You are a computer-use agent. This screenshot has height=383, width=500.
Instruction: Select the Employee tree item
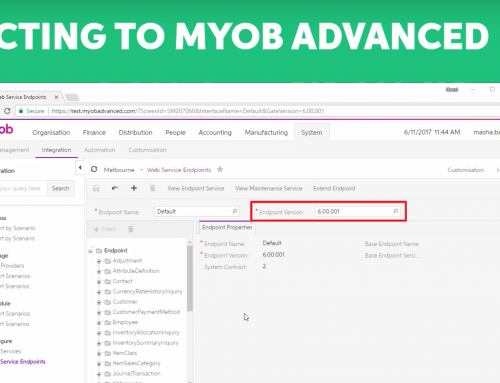pos(125,322)
